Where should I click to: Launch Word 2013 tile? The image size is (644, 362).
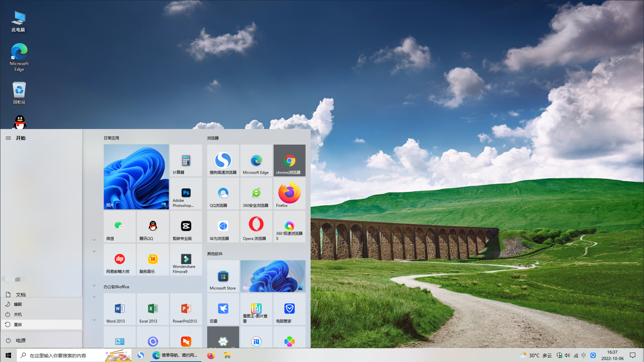click(x=119, y=309)
